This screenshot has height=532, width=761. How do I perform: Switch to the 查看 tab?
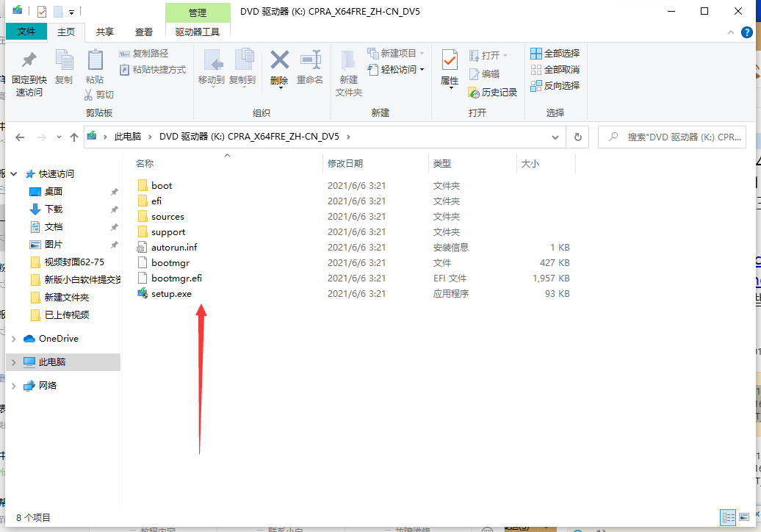click(x=143, y=32)
